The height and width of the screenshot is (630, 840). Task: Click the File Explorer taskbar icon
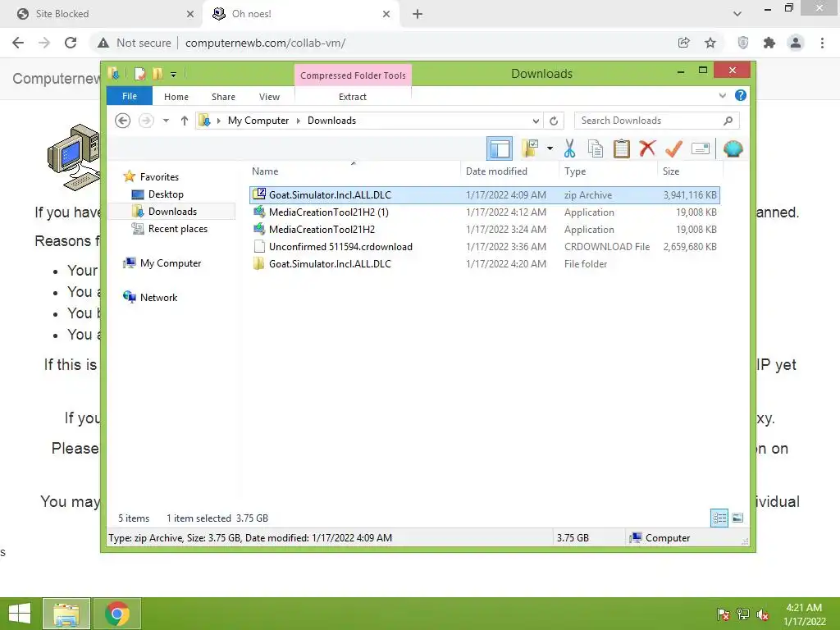tap(66, 614)
